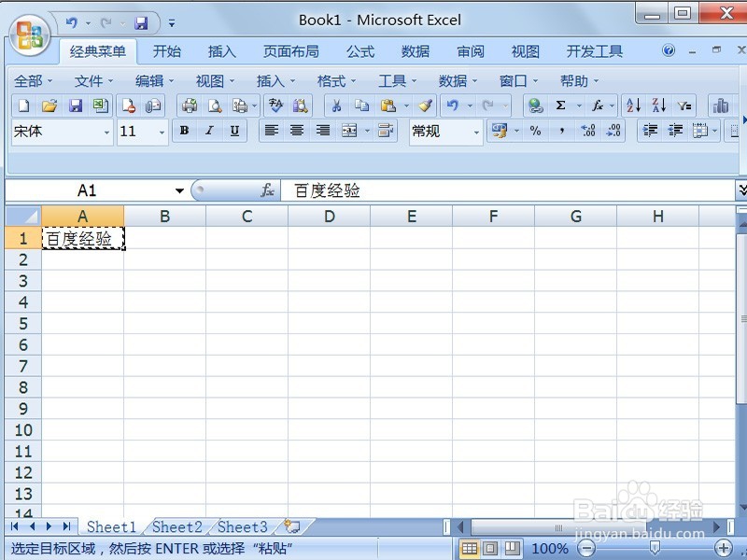Switch to 开发工具 ribbon tab
This screenshot has height=560, width=747.
tap(595, 51)
